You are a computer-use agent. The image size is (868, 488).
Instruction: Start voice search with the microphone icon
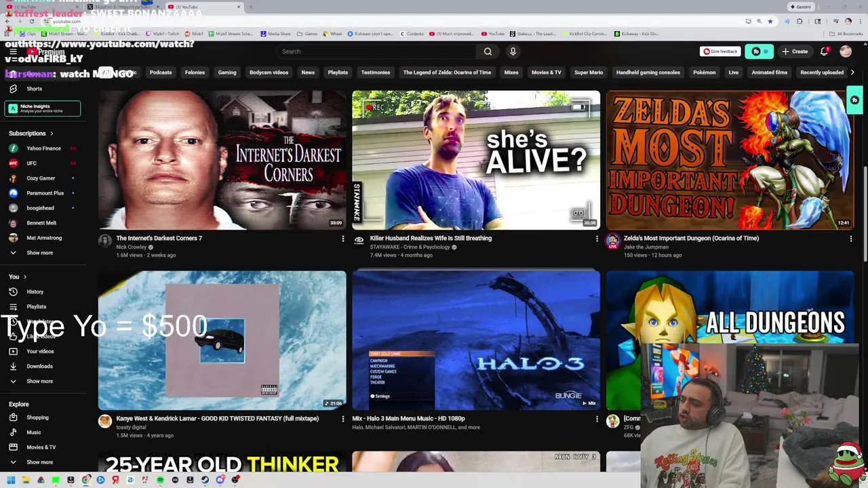pos(513,52)
